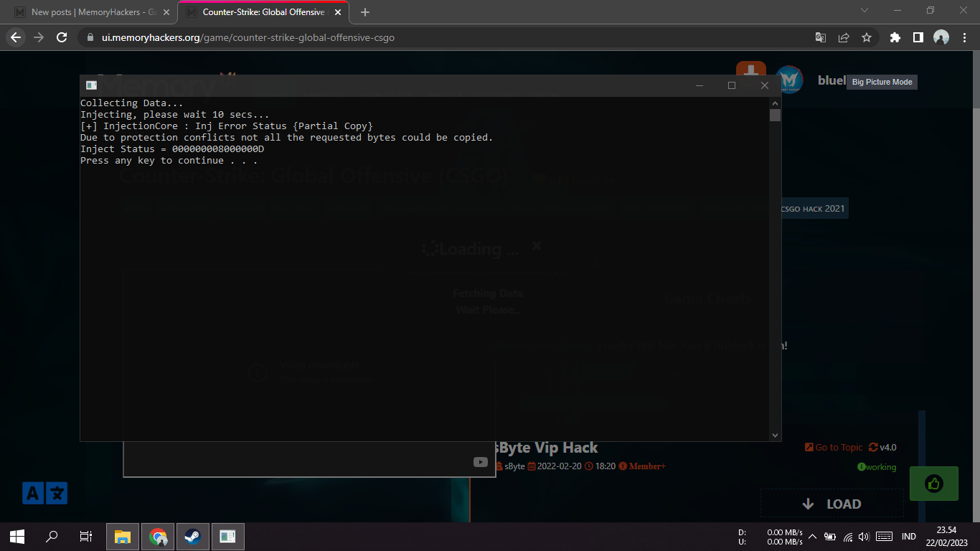Image resolution: width=980 pixels, height=551 pixels.
Task: Switch input language via IND indicator
Action: pyautogui.click(x=909, y=537)
